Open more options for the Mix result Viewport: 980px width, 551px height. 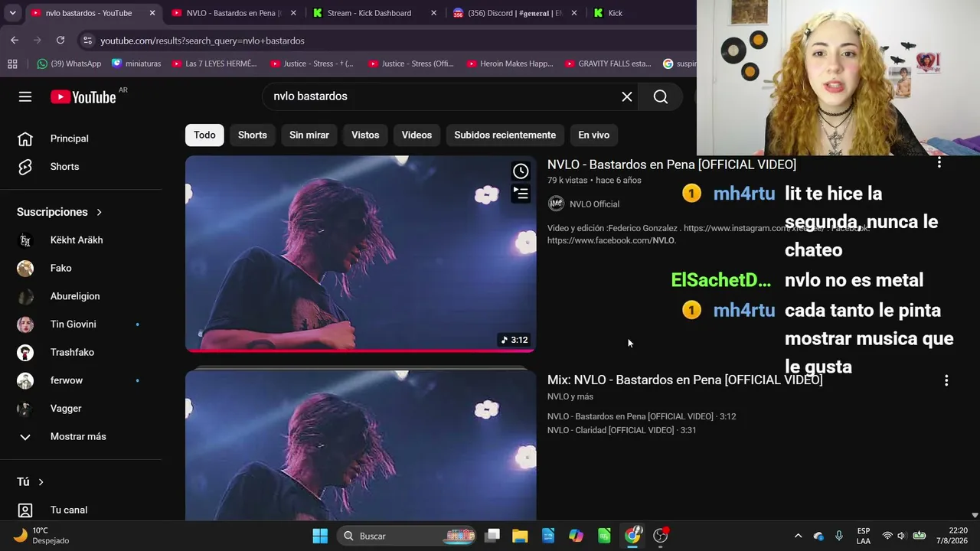(x=946, y=380)
